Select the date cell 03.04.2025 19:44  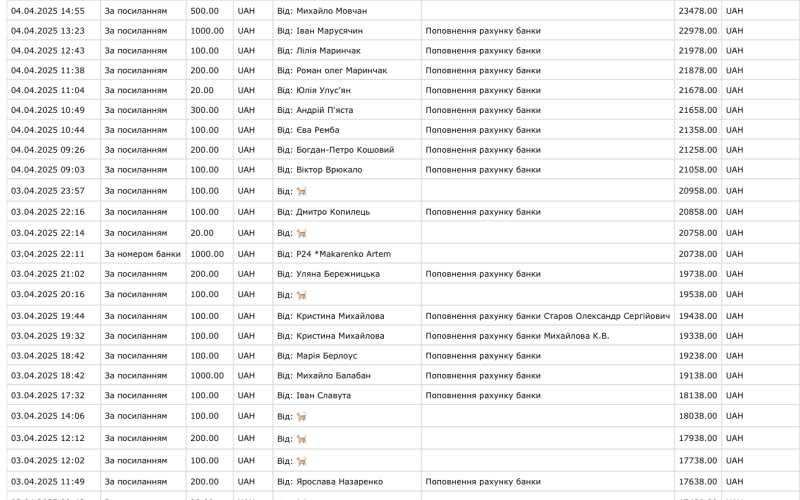click(48, 316)
